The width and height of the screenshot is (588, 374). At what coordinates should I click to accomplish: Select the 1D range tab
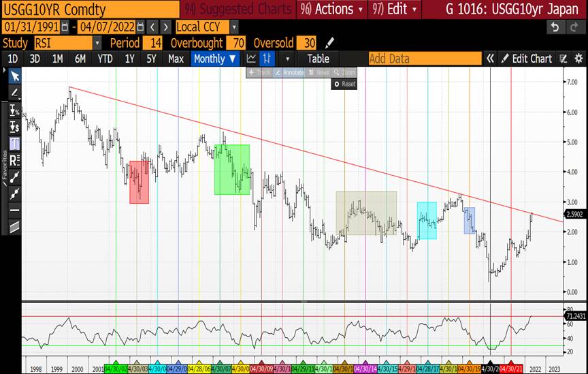click(x=13, y=59)
